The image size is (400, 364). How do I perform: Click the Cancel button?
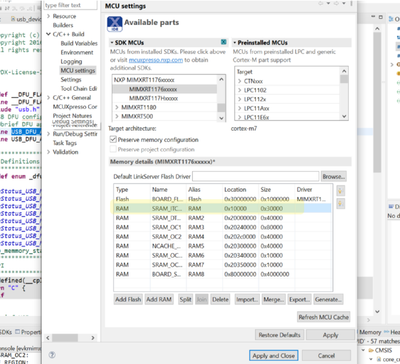coord(326,355)
